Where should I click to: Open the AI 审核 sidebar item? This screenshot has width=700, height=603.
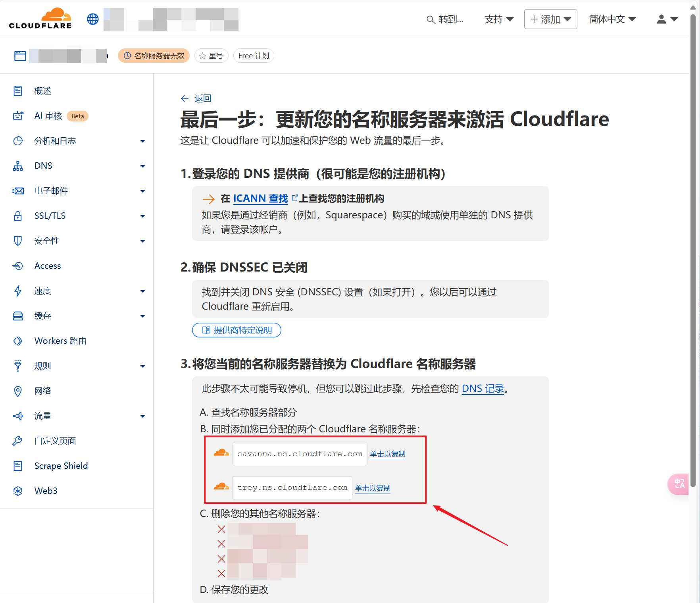[48, 116]
